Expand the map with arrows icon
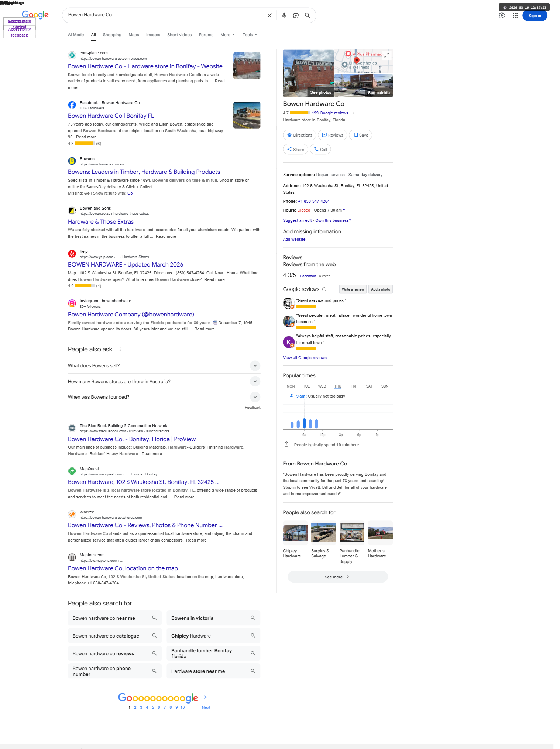Image resolution: width=560 pixels, height=749 pixels. 386,55
